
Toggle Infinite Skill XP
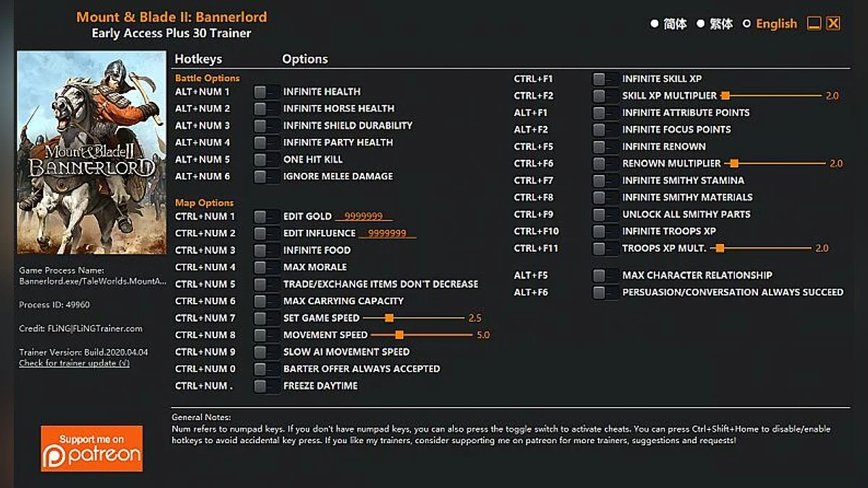click(x=605, y=79)
